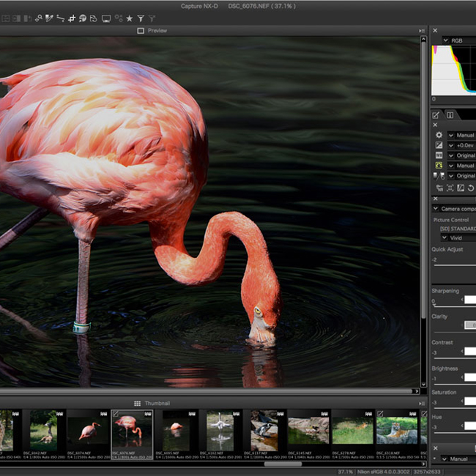Screen dimensions: 476x476
Task: Click the monitor display icon in toolbar
Action: tap(106, 19)
